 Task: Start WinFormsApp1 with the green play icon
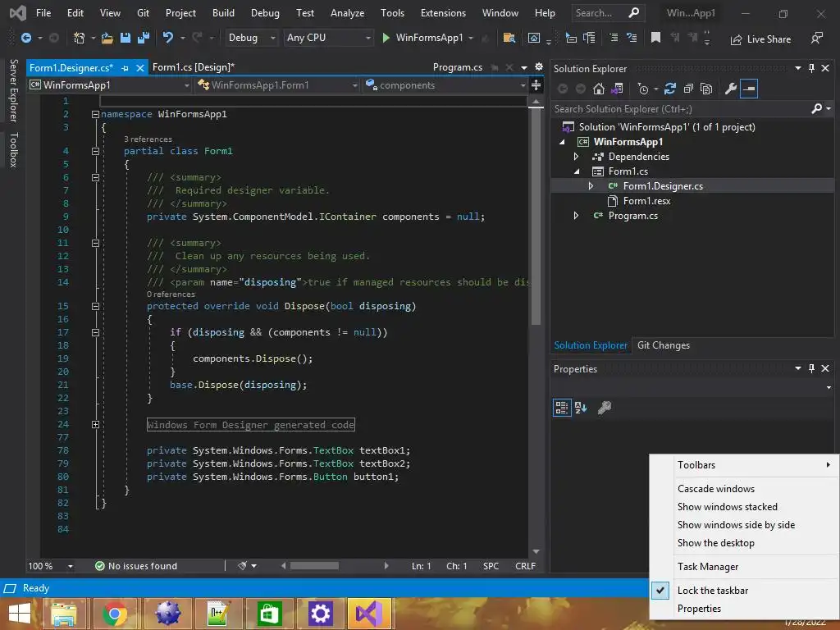[x=386, y=38]
